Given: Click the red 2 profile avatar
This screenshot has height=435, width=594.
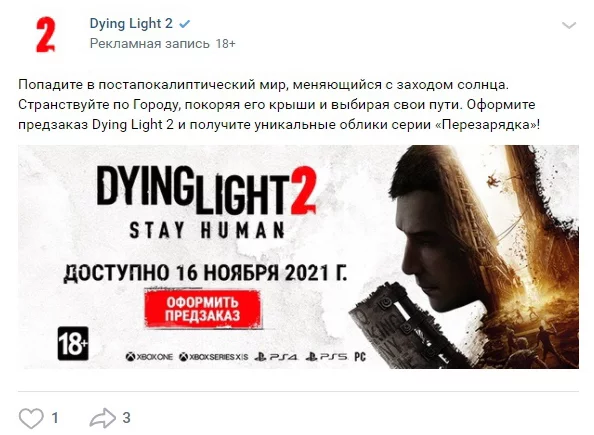Looking at the screenshot, I should pos(46,34).
